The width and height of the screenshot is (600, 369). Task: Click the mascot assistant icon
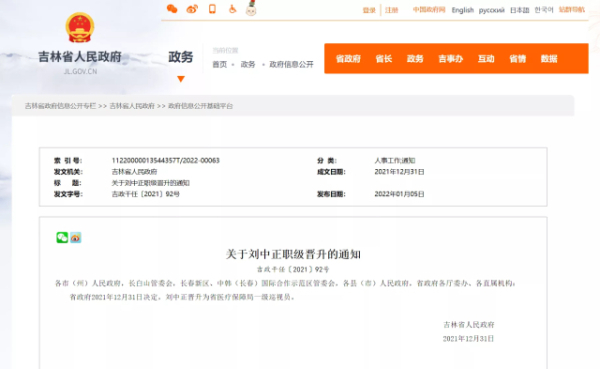(x=251, y=8)
